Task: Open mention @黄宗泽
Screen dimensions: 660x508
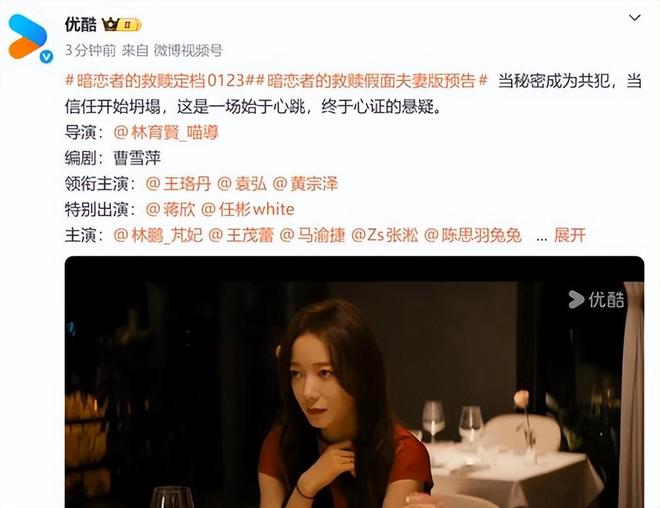Action: click(306, 184)
